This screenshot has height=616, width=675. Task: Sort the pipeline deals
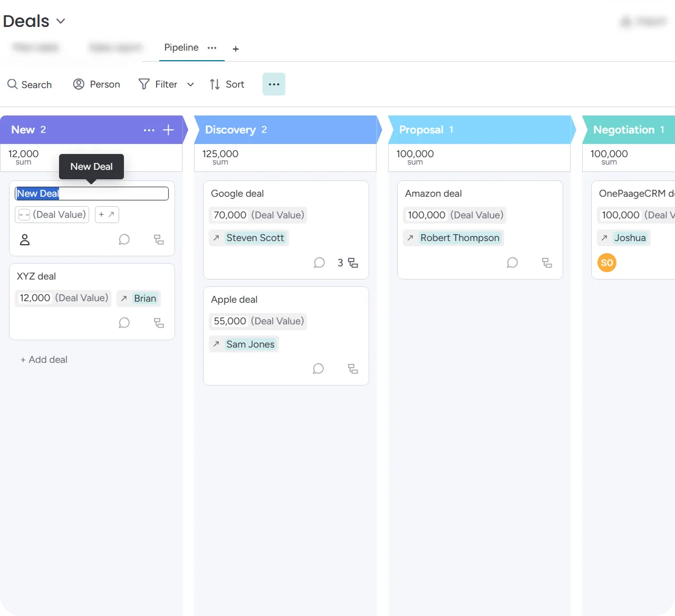pyautogui.click(x=227, y=84)
